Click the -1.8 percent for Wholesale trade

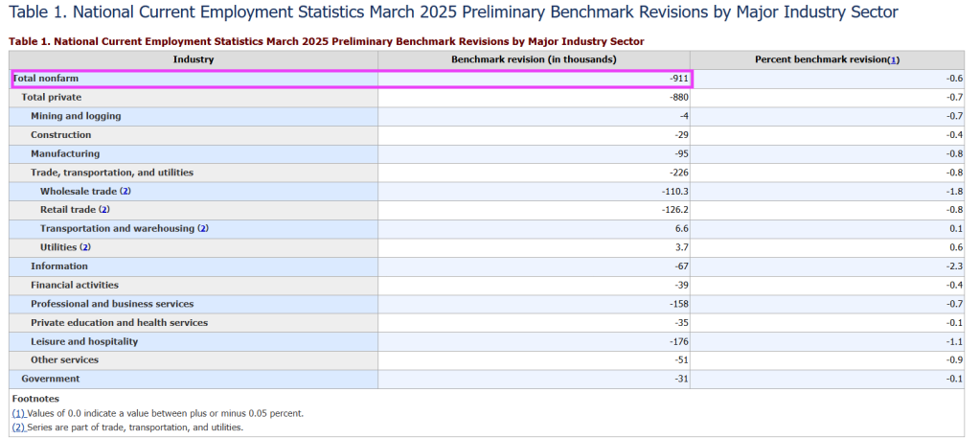(955, 192)
